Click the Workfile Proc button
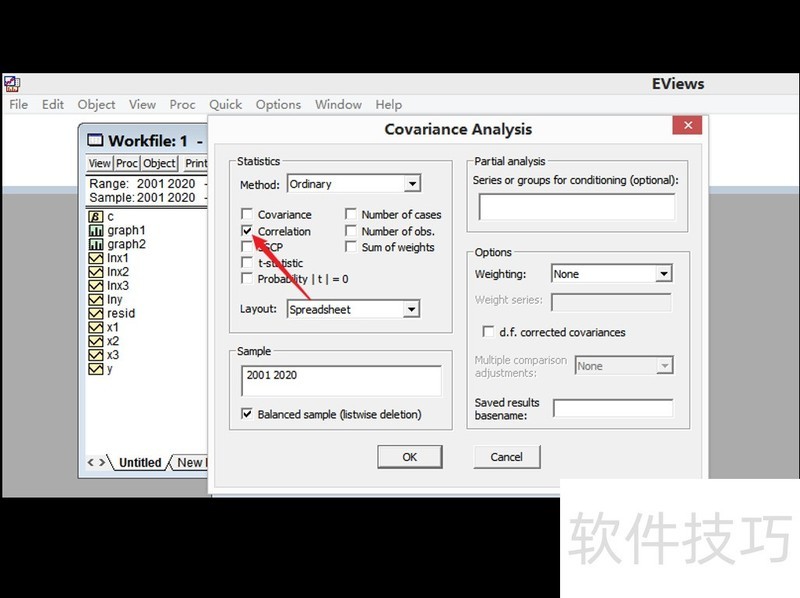 [127, 163]
